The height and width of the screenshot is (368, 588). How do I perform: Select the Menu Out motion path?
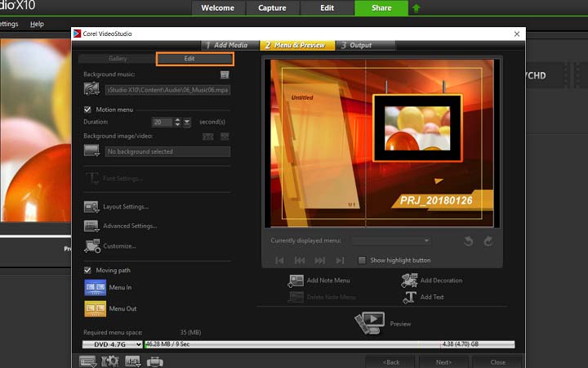[x=96, y=308]
